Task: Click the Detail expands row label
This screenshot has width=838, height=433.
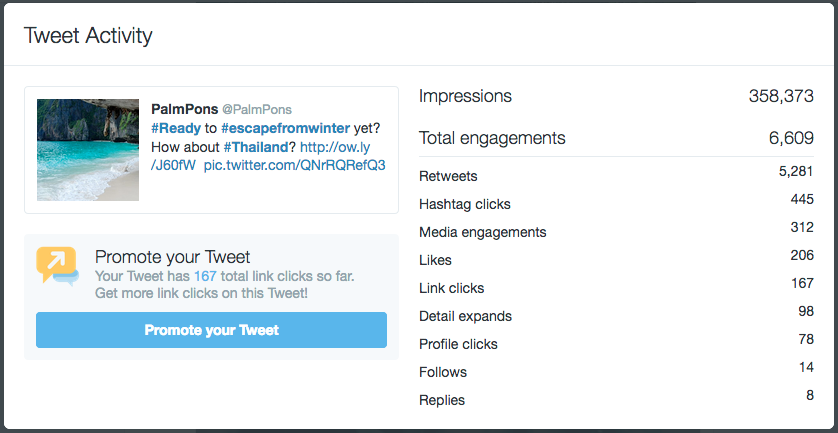Action: 465,316
